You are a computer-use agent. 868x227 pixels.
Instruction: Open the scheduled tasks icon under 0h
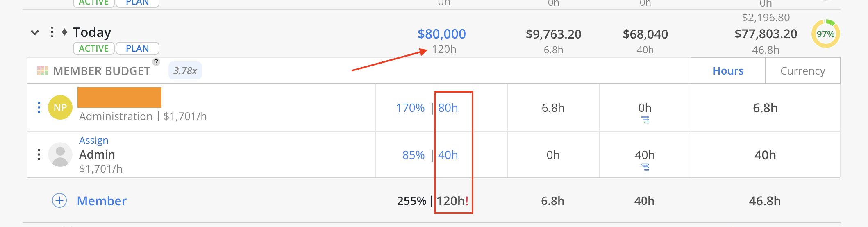pyautogui.click(x=645, y=120)
